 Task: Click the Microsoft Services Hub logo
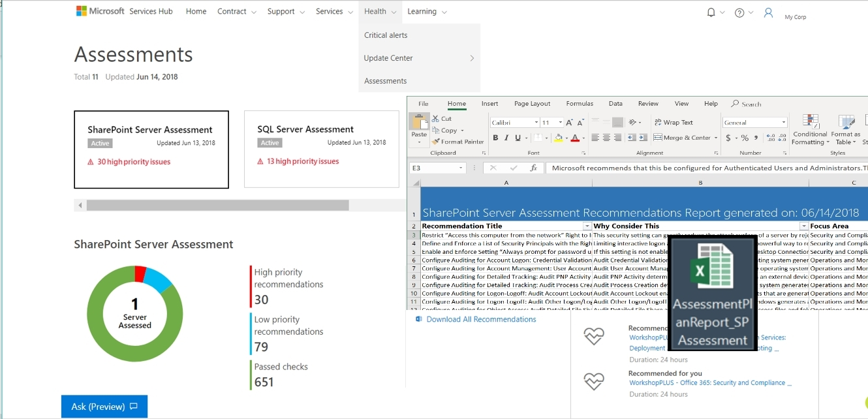[125, 12]
